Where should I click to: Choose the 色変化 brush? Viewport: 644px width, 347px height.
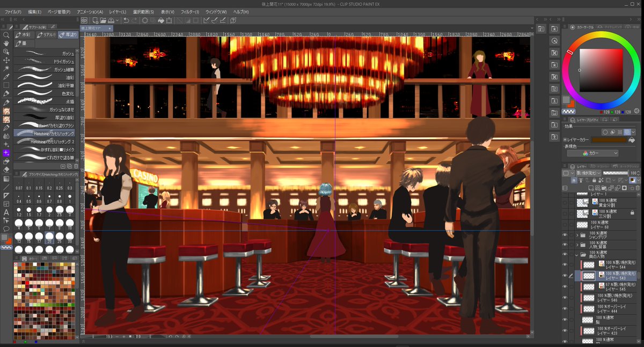tap(45, 93)
